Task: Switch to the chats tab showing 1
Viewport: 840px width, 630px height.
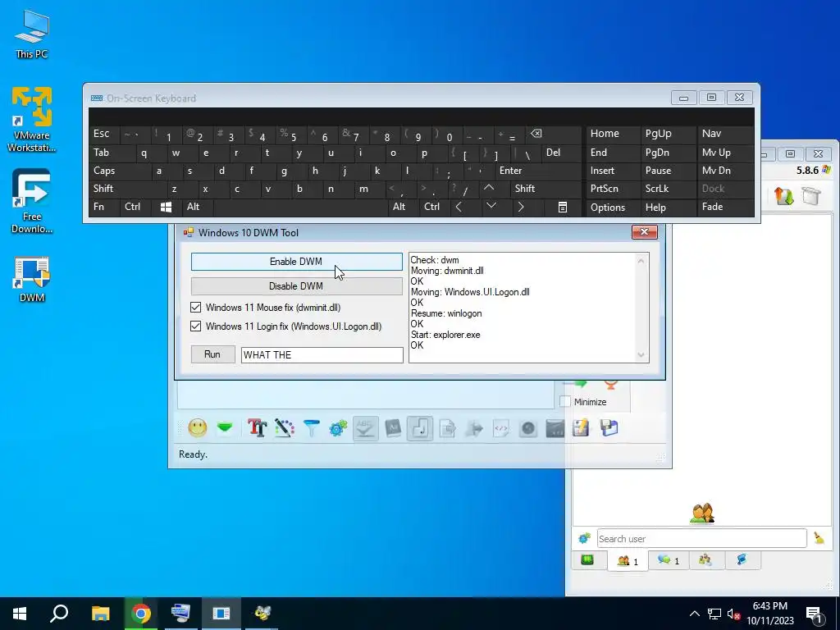Action: click(x=668, y=560)
